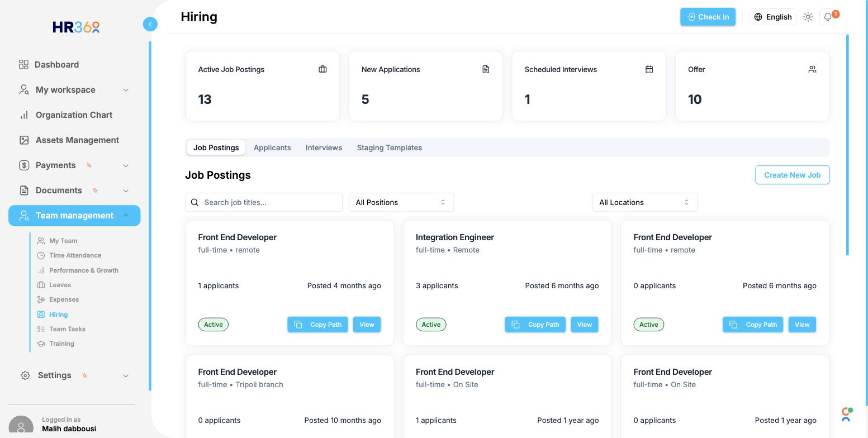Open Time Attendance in sidebar

point(75,255)
